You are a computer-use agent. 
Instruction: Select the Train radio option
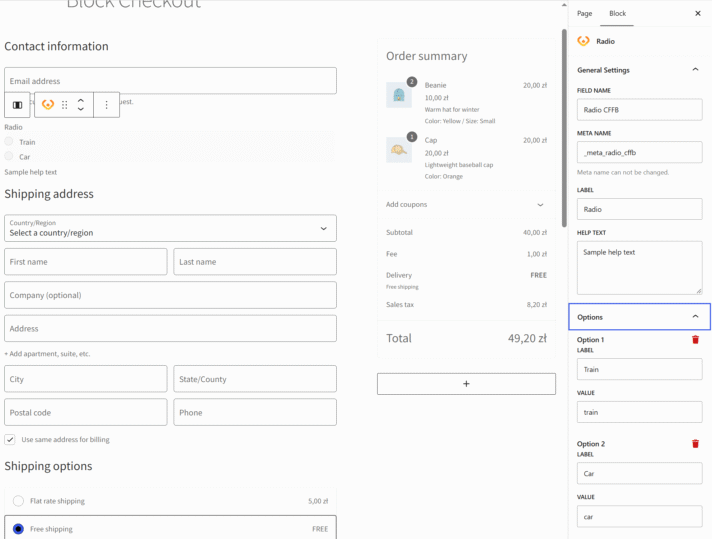point(9,142)
